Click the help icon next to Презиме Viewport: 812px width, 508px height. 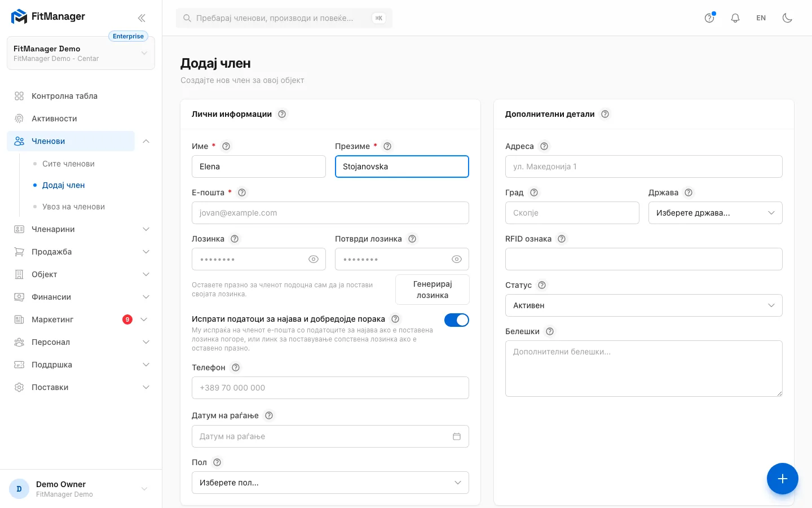tap(387, 146)
